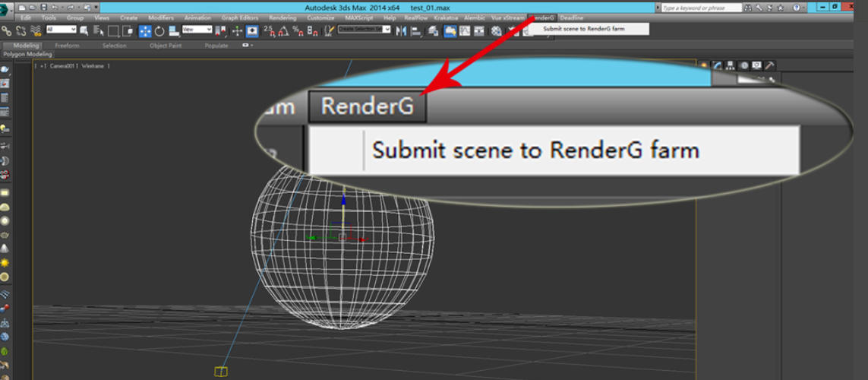Toggle Angle Snap

pyautogui.click(x=283, y=31)
